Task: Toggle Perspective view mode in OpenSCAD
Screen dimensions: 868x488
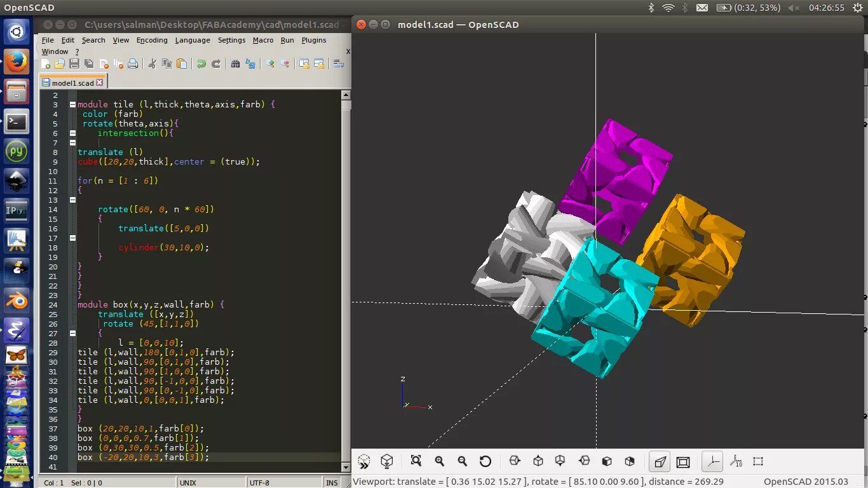Action: point(659,461)
